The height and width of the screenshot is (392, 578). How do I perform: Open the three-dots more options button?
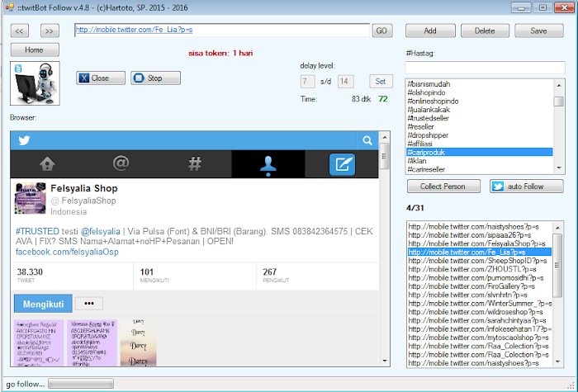[x=89, y=304]
